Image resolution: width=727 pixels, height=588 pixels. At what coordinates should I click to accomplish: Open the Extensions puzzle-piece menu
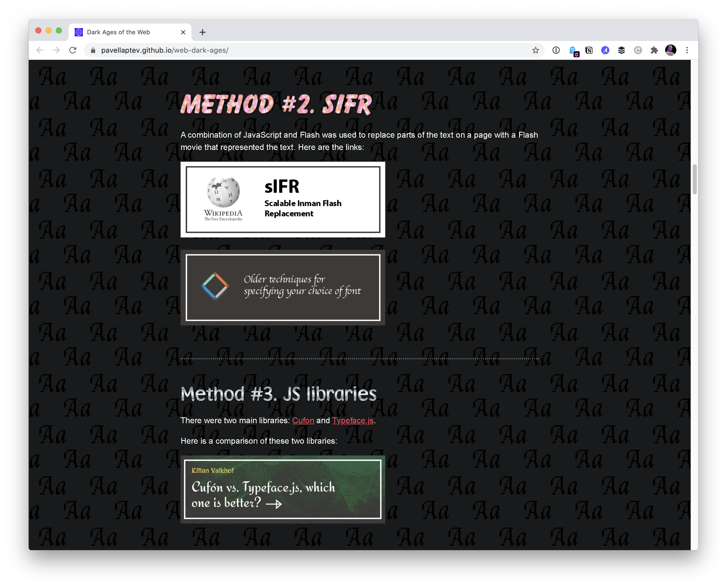tap(654, 50)
